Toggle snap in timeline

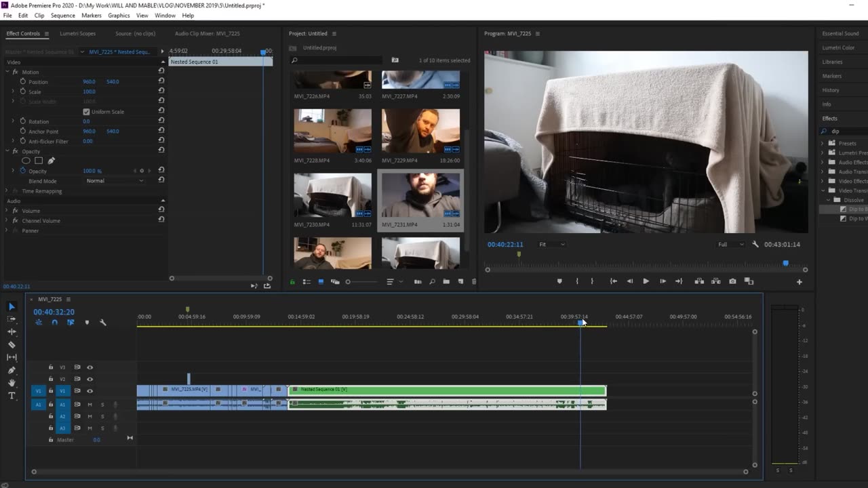click(54, 323)
